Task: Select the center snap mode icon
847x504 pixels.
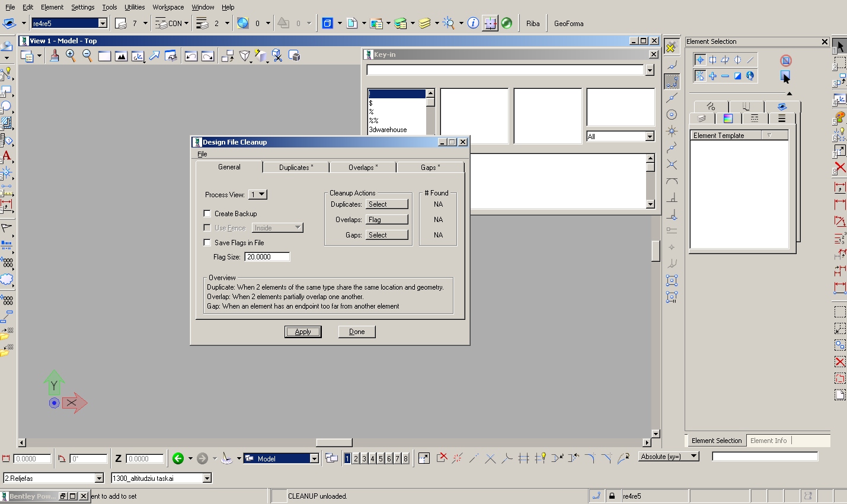Action: pos(672,114)
